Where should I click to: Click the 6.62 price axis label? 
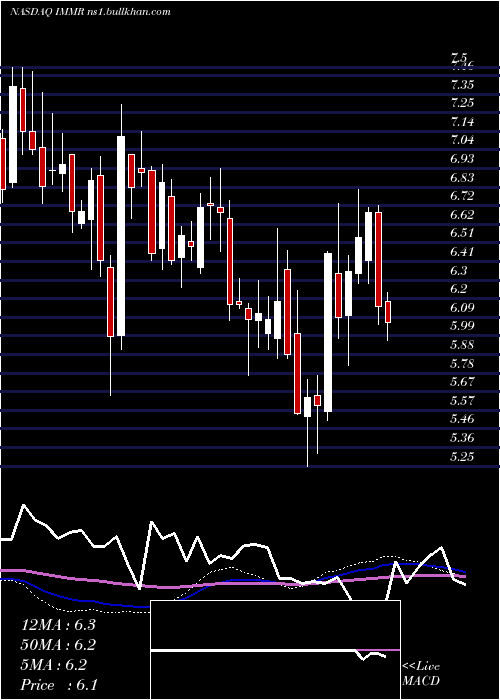point(462,215)
